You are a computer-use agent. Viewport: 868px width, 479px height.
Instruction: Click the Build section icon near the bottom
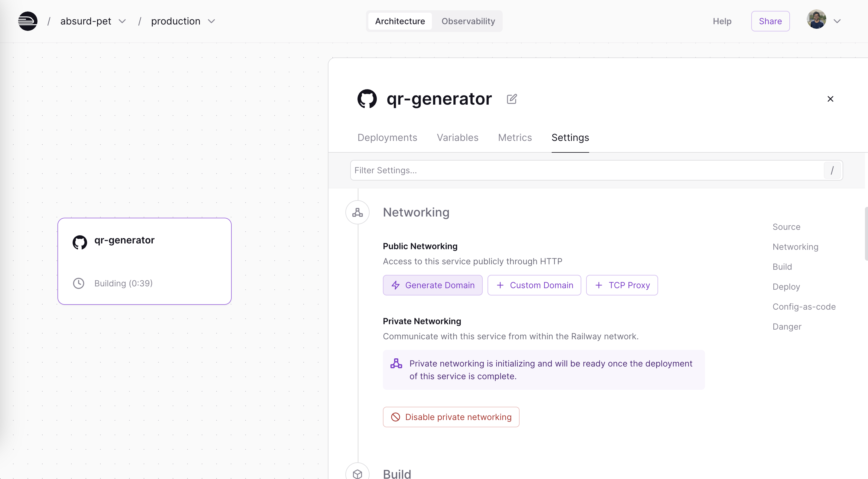[357, 474]
